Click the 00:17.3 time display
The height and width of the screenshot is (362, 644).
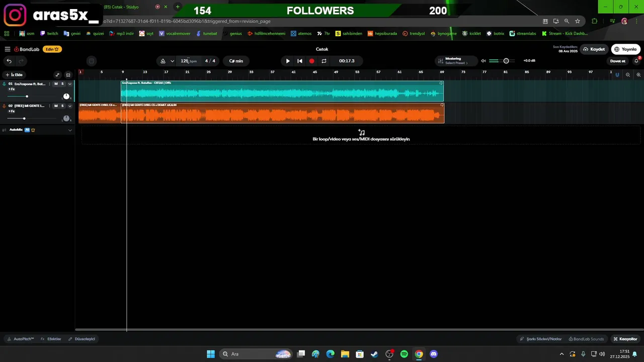347,61
